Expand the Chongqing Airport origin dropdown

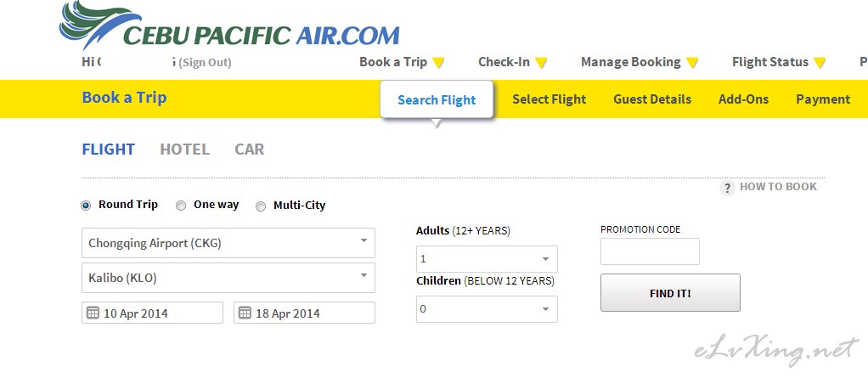click(x=228, y=243)
